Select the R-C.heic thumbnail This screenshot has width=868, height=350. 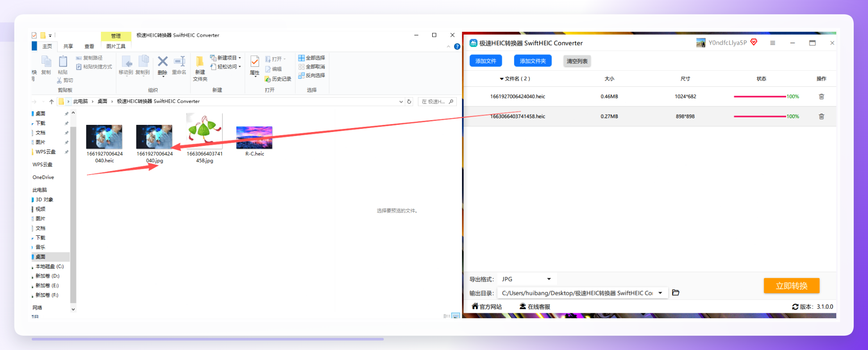[254, 137]
